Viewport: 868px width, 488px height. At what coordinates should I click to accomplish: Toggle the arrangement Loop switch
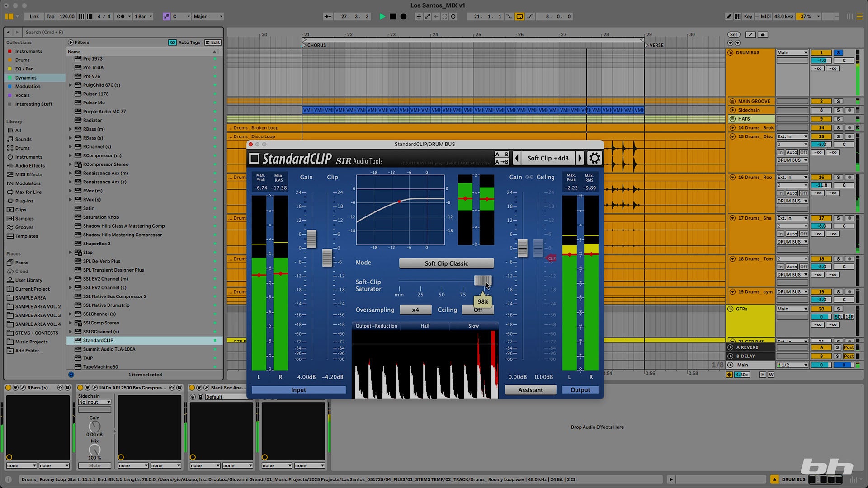tap(519, 16)
